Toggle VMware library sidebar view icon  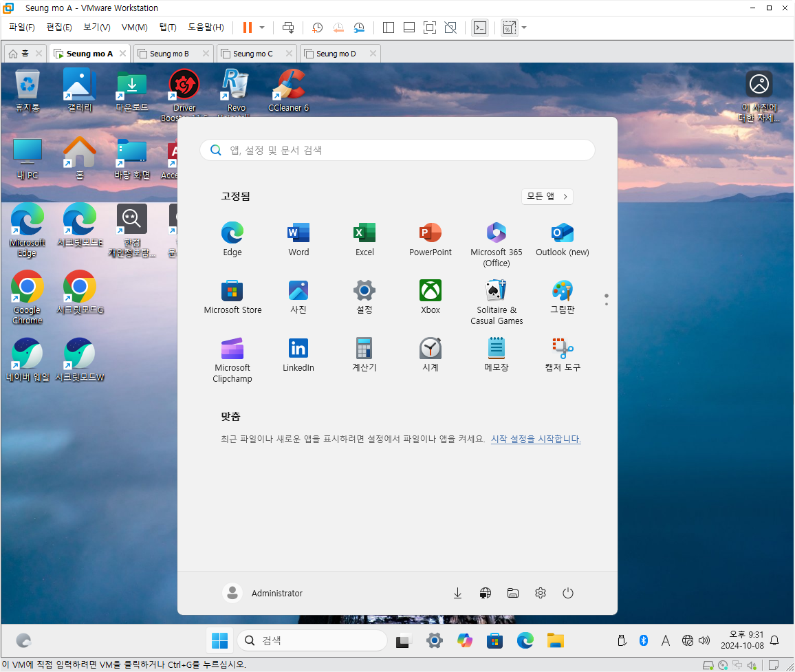point(389,28)
